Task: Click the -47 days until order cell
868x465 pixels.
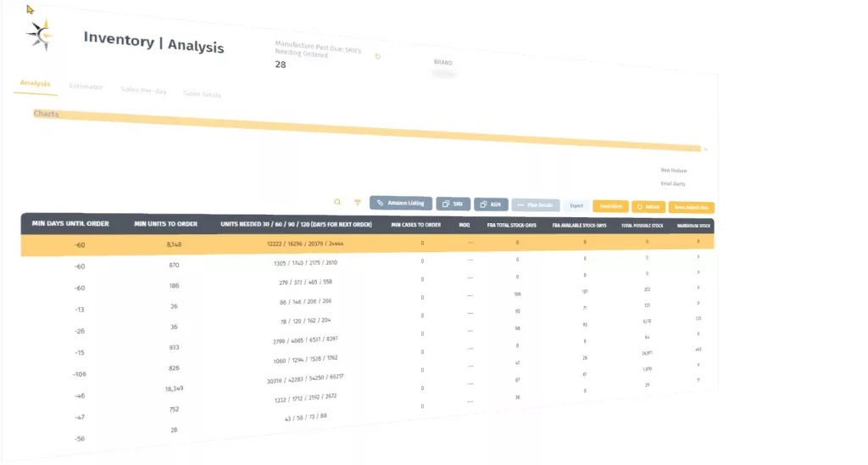Action: pos(80,417)
